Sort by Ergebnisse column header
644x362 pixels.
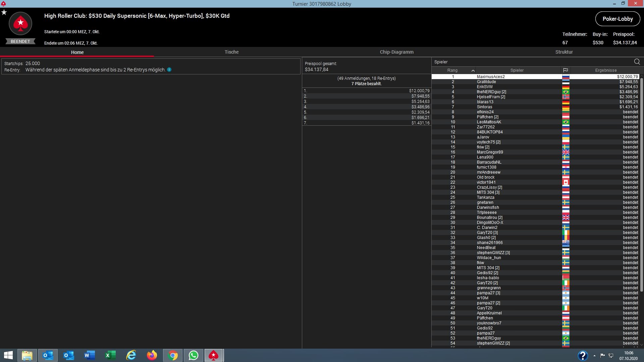tap(605, 70)
